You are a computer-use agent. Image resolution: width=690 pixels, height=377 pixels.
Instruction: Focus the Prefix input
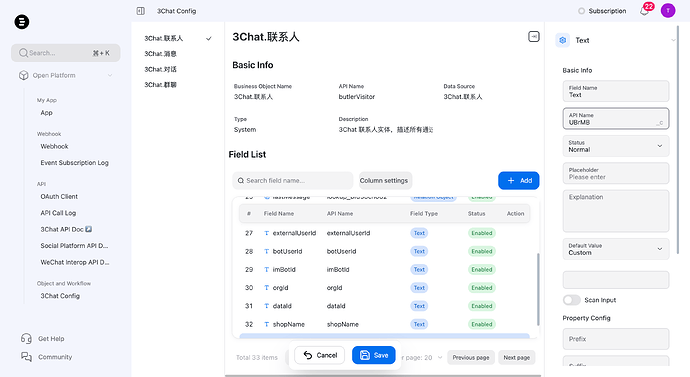point(616,339)
